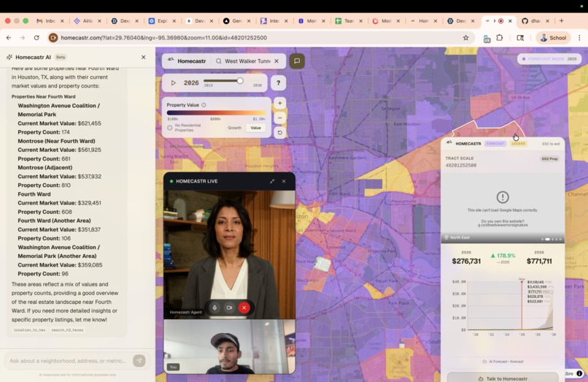
Task: Click the Property Value color gradient bar
Action: click(x=217, y=112)
